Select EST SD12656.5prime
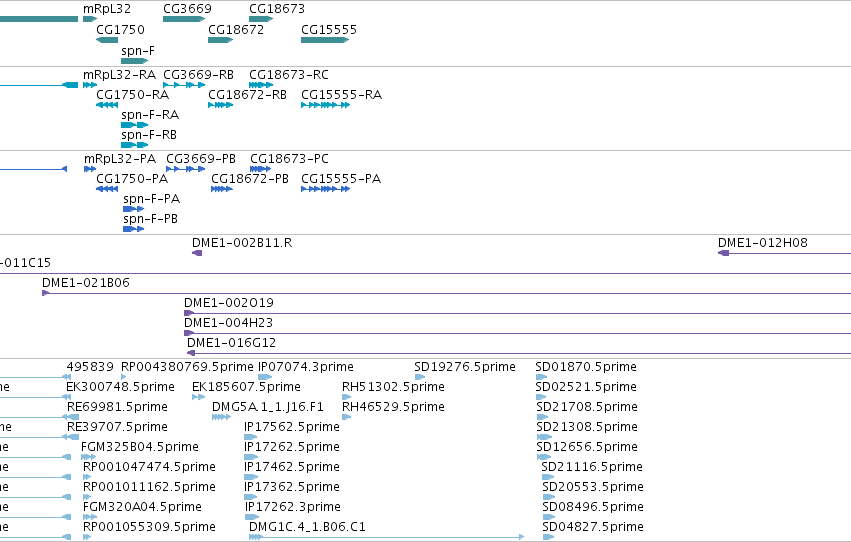 (587, 447)
